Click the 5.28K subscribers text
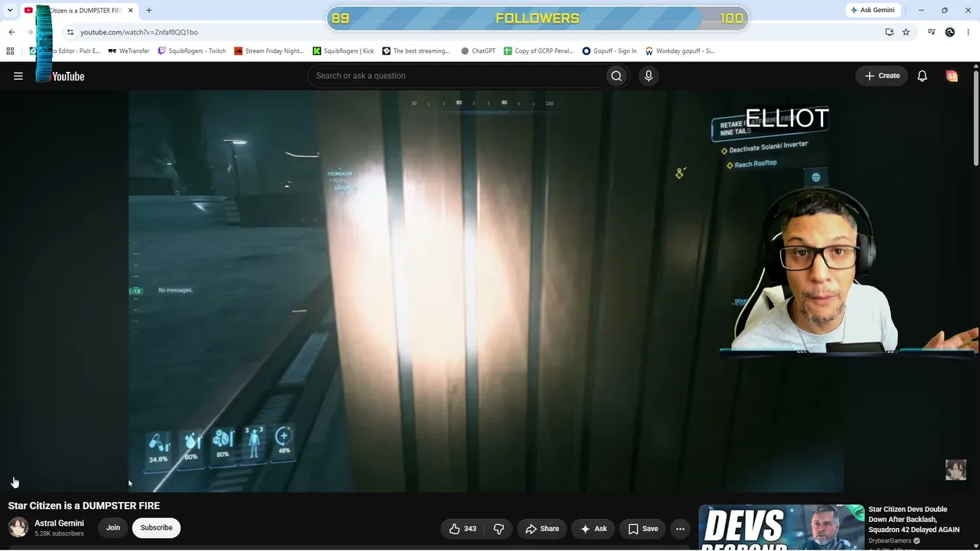980x551 pixels. (59, 533)
